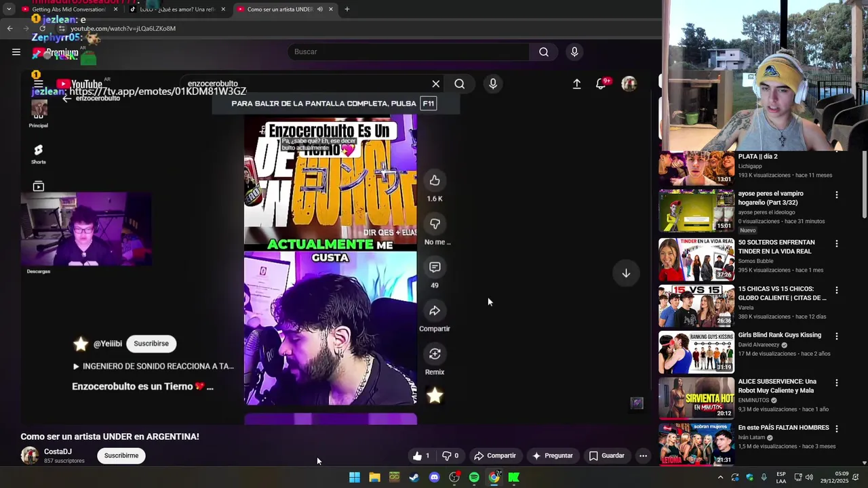Dislike the Short with No me gusta
The image size is (868, 488).
(x=435, y=224)
